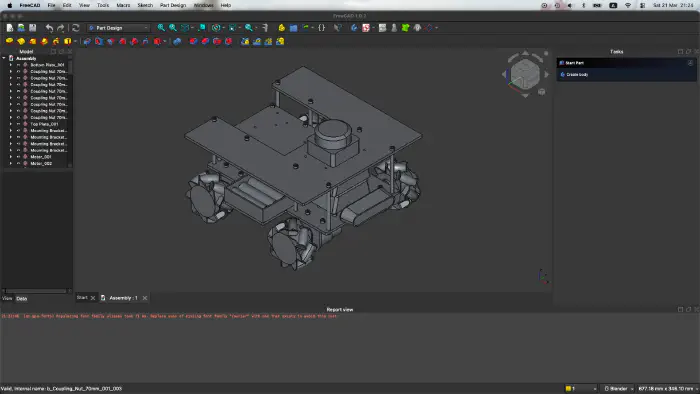Toggle visibility of Motor_002
The height and width of the screenshot is (394, 700).
point(19,164)
